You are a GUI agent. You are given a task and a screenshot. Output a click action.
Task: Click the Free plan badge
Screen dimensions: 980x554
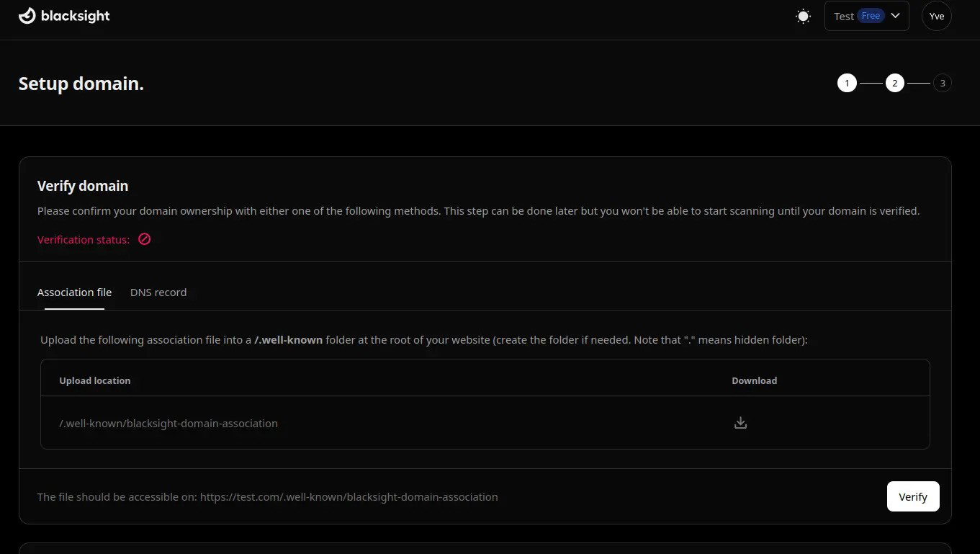coord(871,16)
